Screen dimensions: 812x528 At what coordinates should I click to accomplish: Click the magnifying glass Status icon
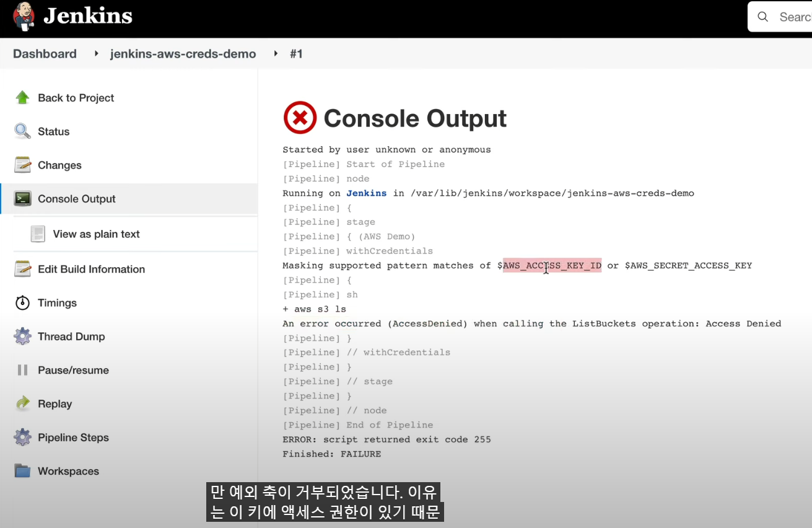[23, 131]
